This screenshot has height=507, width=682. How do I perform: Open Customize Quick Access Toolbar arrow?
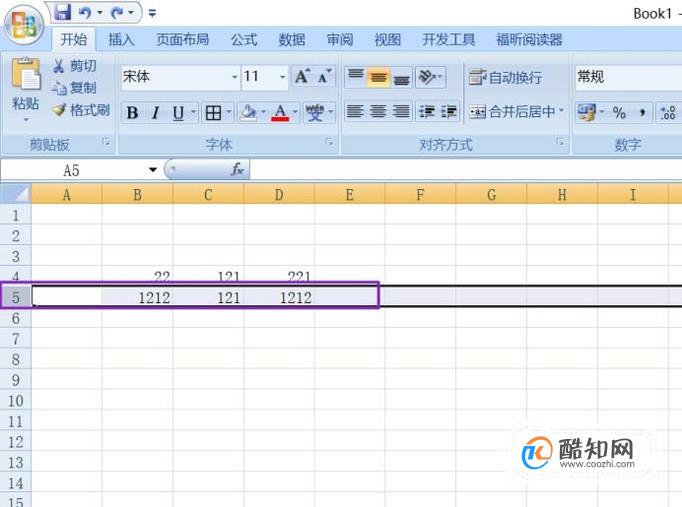tap(152, 13)
